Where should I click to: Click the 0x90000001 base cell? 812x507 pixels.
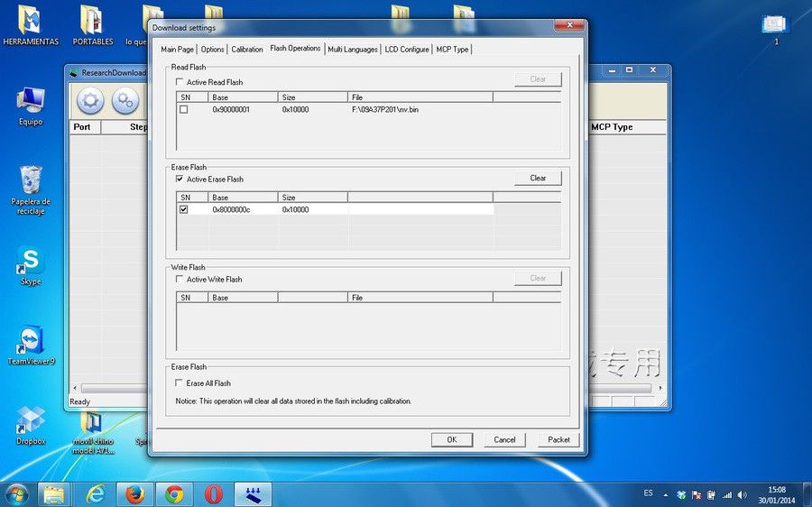point(231,109)
